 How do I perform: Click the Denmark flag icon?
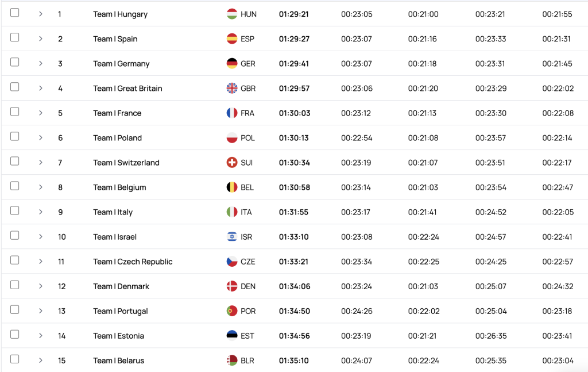pos(232,286)
